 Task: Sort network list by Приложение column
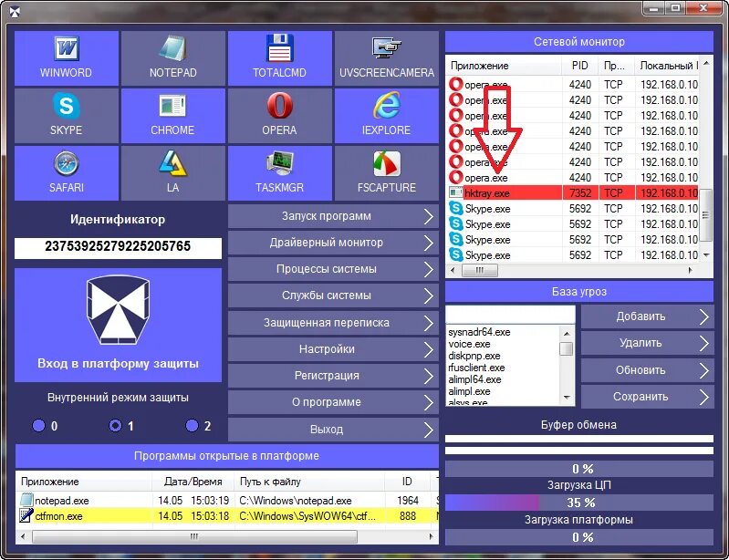(x=504, y=66)
